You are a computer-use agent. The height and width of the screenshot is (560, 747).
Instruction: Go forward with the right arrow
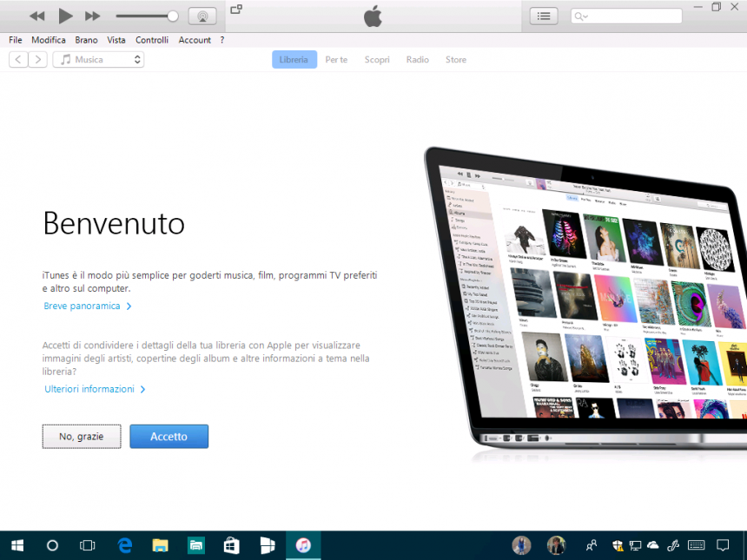click(x=37, y=60)
